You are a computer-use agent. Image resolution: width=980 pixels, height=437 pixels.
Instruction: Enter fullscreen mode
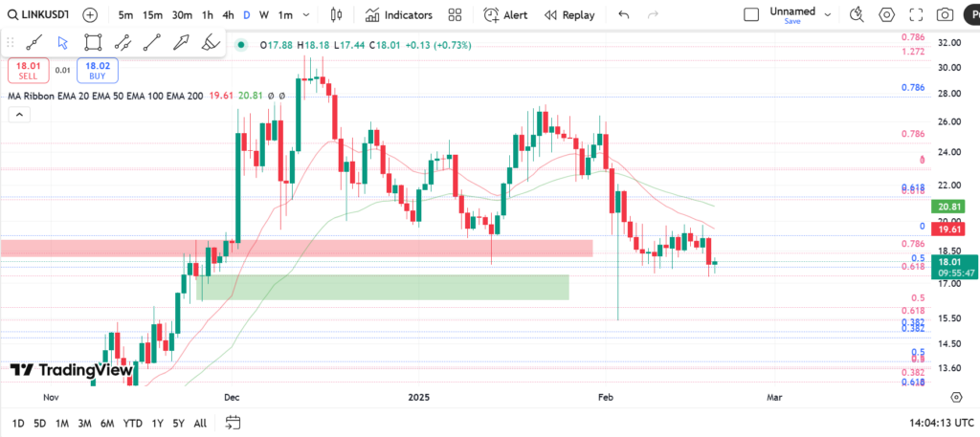tap(916, 15)
